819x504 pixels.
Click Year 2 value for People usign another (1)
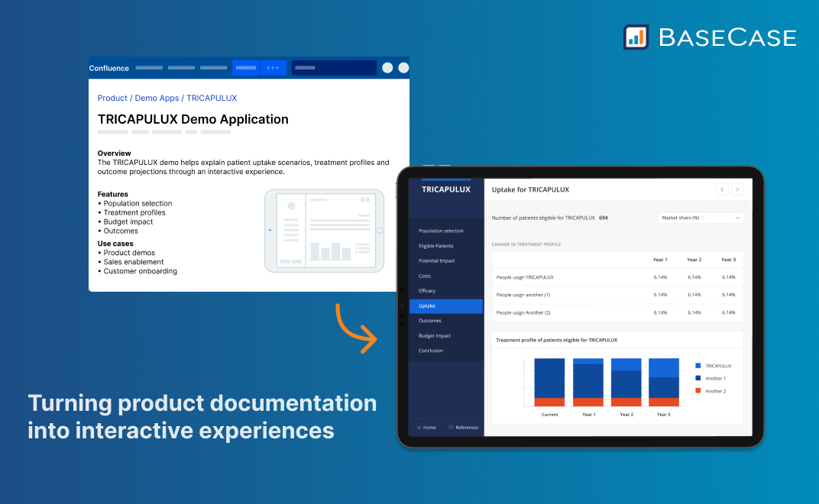pos(694,295)
